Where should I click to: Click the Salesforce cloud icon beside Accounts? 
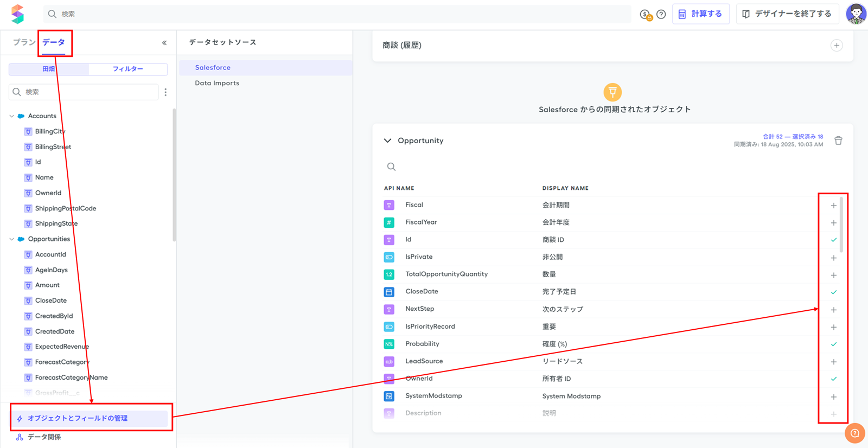[x=21, y=116]
